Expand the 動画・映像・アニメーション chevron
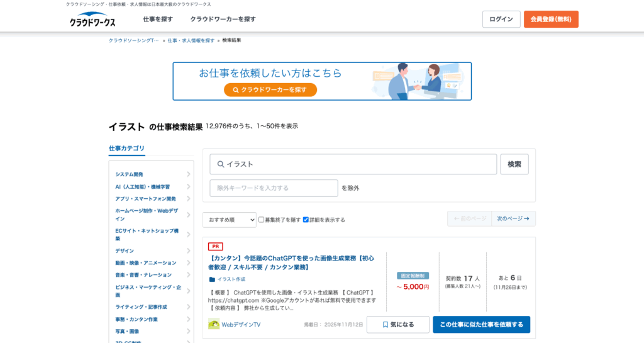The image size is (644, 343). pyautogui.click(x=189, y=262)
